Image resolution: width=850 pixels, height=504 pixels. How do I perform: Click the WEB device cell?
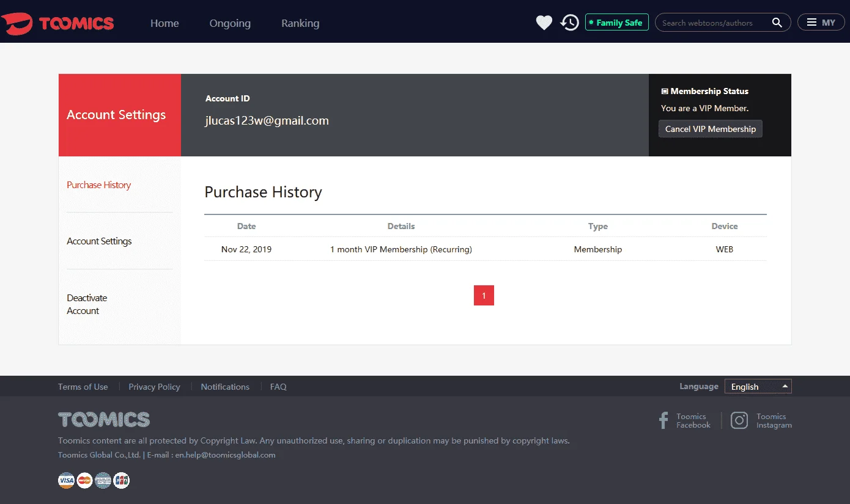725,249
